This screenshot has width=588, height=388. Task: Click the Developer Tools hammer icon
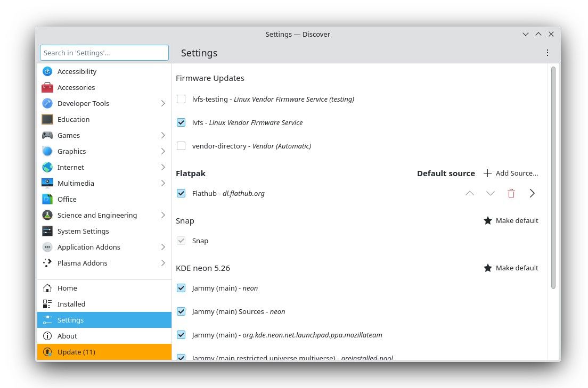47,103
